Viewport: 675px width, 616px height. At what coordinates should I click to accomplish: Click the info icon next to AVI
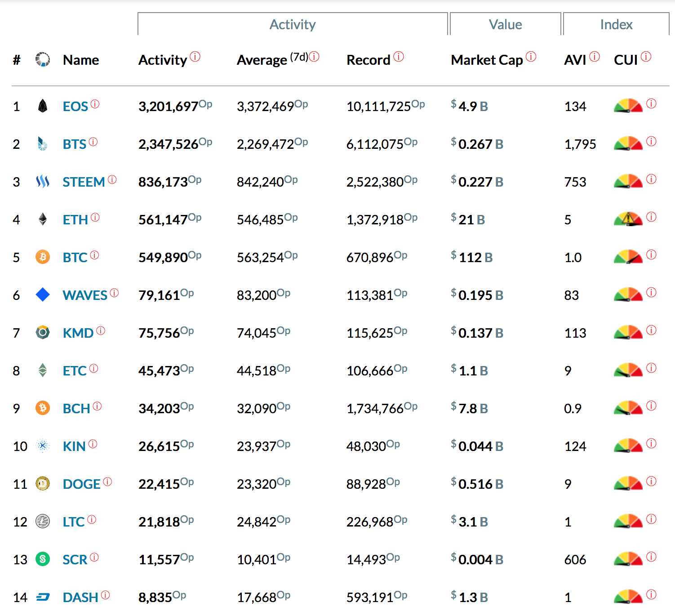(595, 57)
